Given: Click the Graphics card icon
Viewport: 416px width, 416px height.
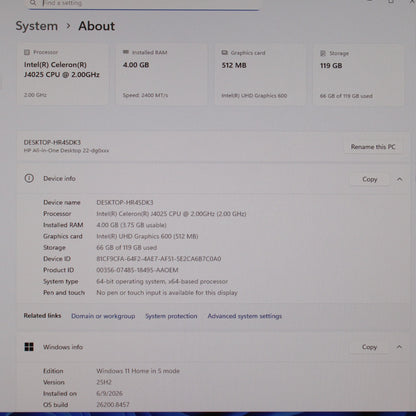Looking at the screenshot, I should click(x=225, y=53).
